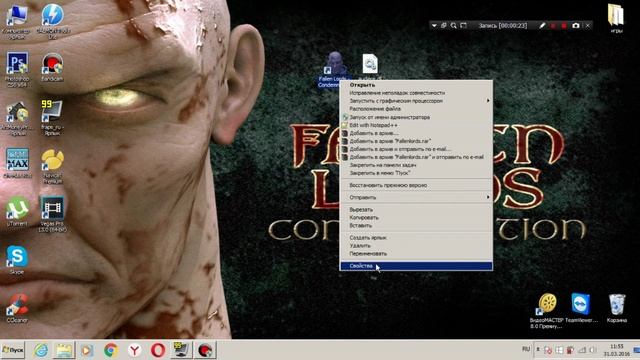Open the yellow Navigator Premium desktop icon
The image size is (640, 360).
point(52,165)
